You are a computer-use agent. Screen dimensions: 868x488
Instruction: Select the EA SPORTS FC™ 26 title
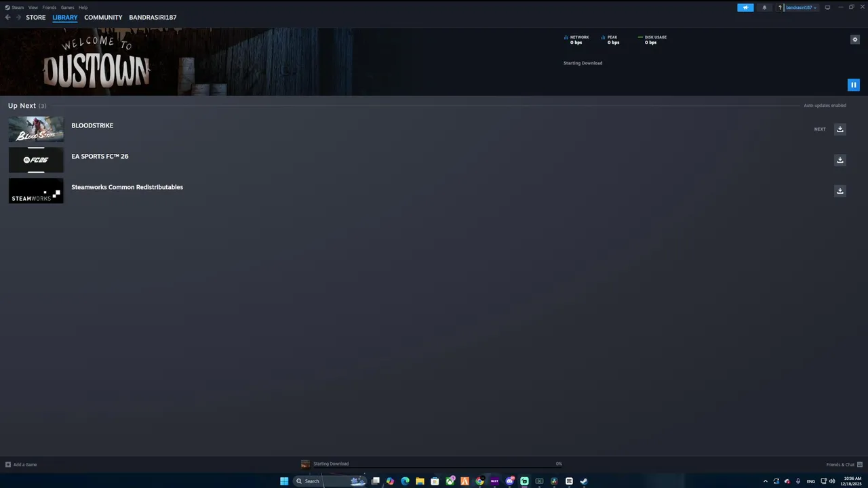[x=100, y=157]
